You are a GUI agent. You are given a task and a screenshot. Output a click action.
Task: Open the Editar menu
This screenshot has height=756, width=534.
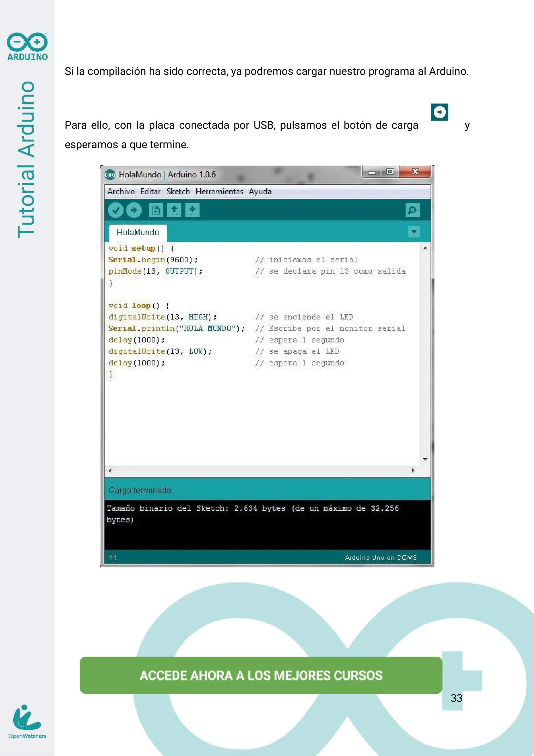150,192
